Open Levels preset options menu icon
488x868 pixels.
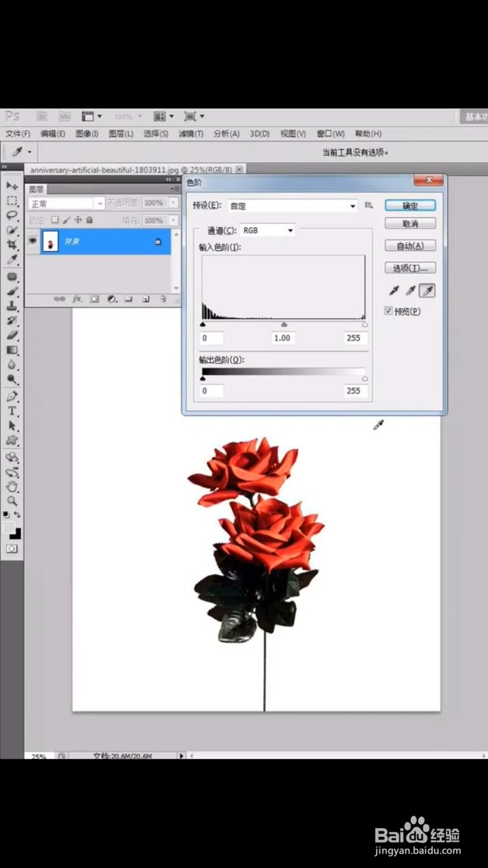coord(369,205)
